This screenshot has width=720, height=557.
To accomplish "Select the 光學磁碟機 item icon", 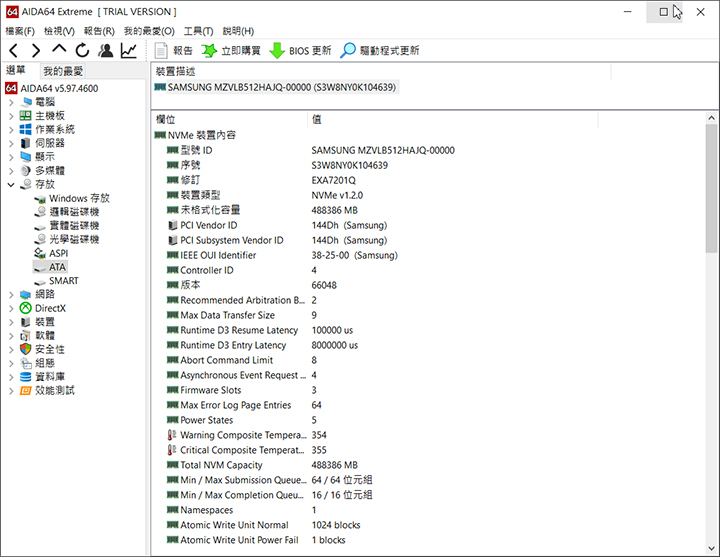I will 40,239.
